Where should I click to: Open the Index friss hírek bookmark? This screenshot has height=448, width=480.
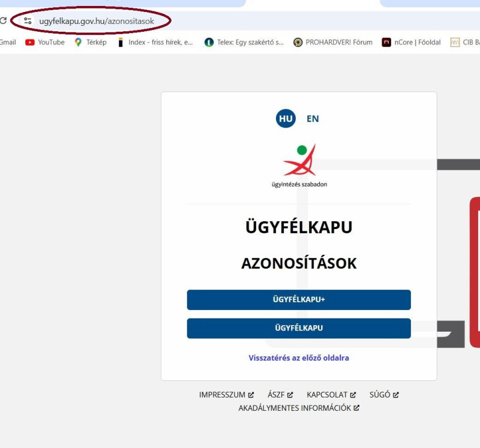click(x=155, y=42)
